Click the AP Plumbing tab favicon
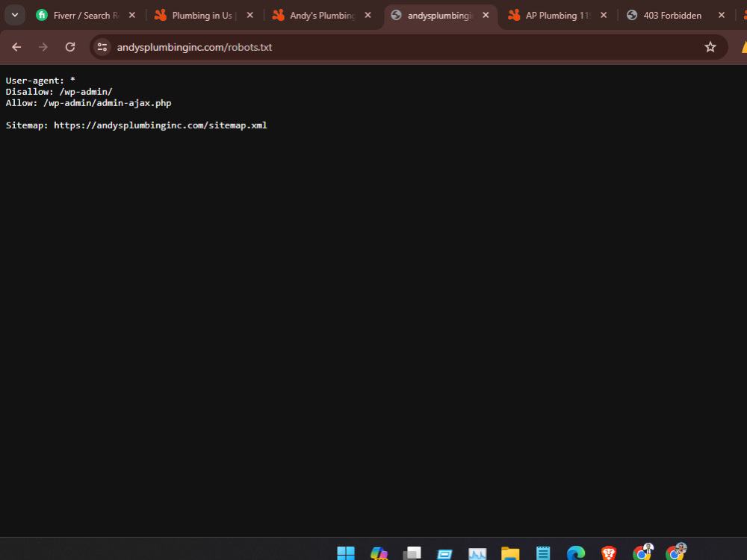The height and width of the screenshot is (560, 747). tap(514, 15)
